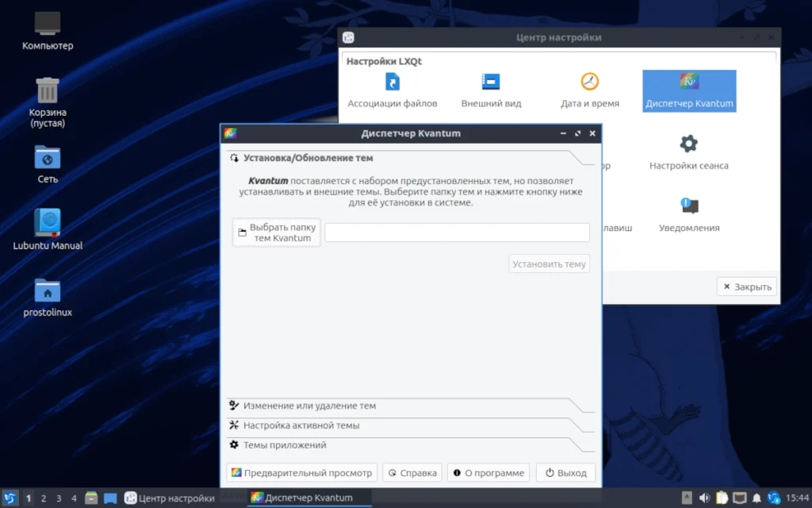This screenshot has height=508, width=812.
Task: Click show desktop panel icon
Action: coord(110,498)
